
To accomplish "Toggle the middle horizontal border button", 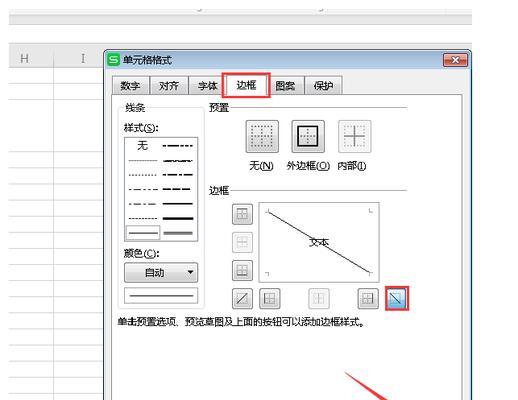I will point(242,242).
